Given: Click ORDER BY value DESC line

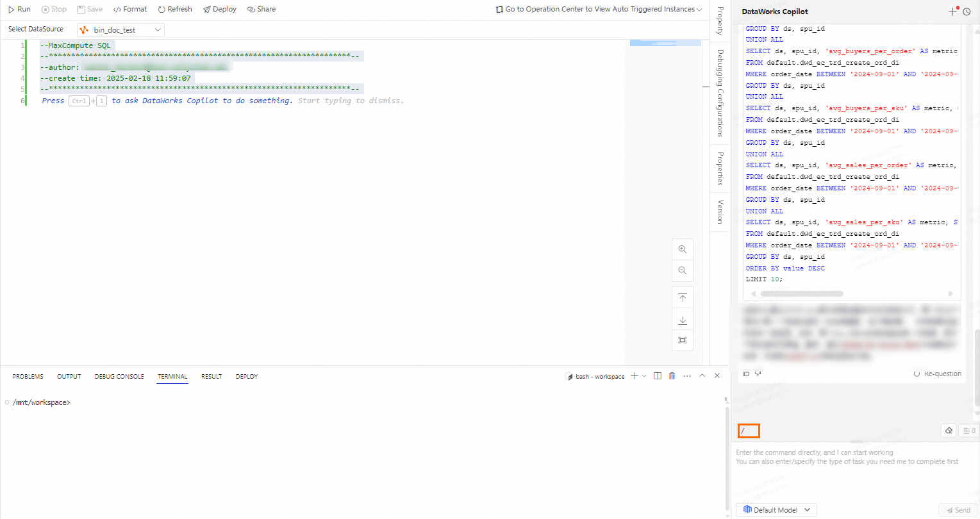Looking at the screenshot, I should (785, 268).
